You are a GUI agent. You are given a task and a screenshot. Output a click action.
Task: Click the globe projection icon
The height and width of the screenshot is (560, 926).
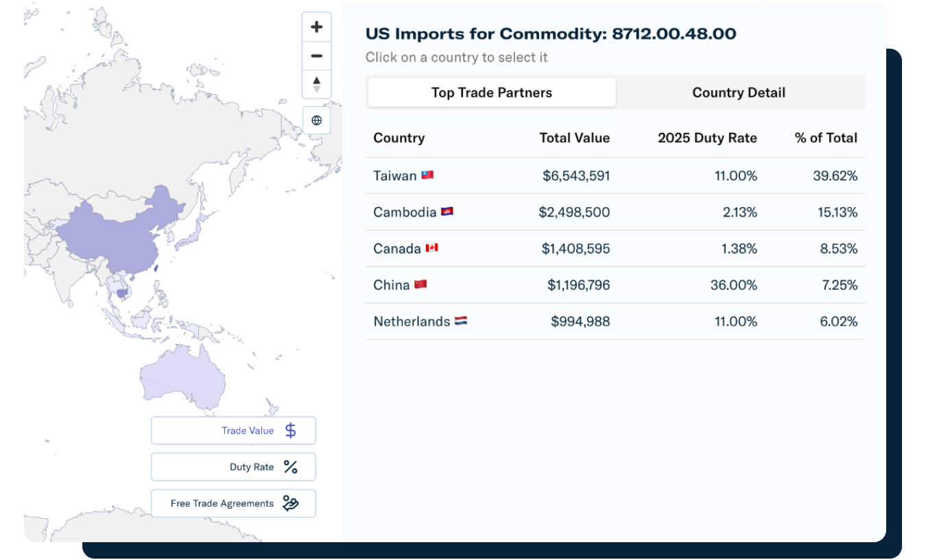[316, 120]
